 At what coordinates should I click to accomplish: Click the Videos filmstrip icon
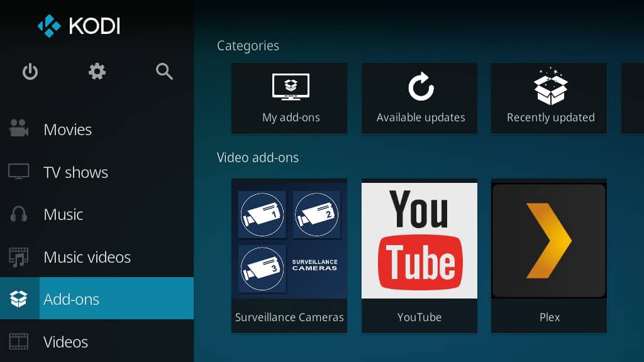click(x=18, y=341)
